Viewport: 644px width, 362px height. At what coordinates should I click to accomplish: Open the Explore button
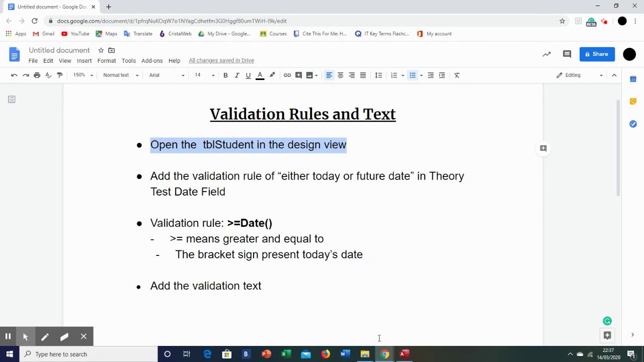pyautogui.click(x=607, y=335)
